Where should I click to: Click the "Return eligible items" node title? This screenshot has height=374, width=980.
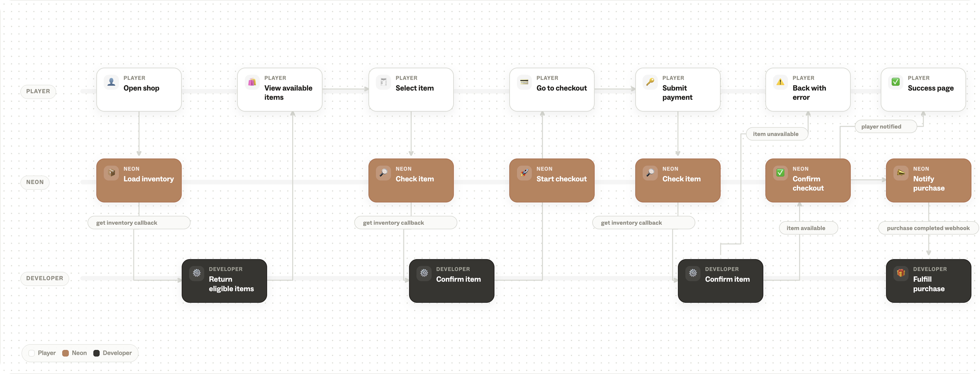(231, 284)
